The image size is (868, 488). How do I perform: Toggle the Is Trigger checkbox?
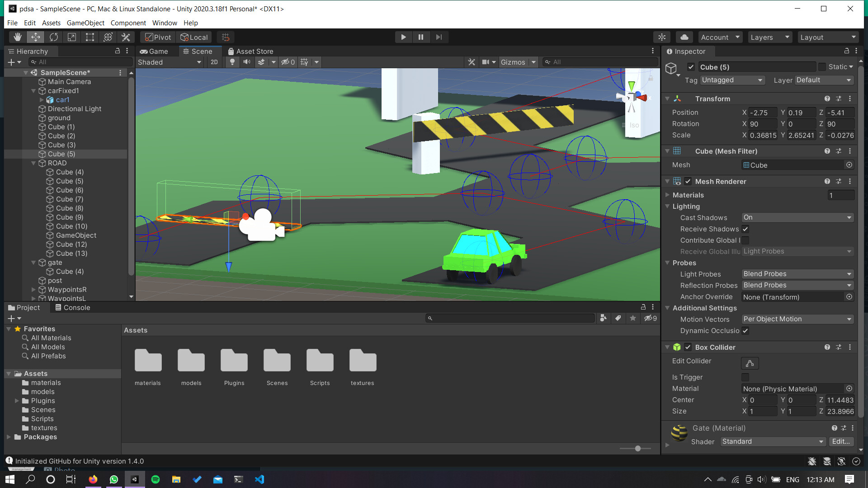[x=745, y=377]
